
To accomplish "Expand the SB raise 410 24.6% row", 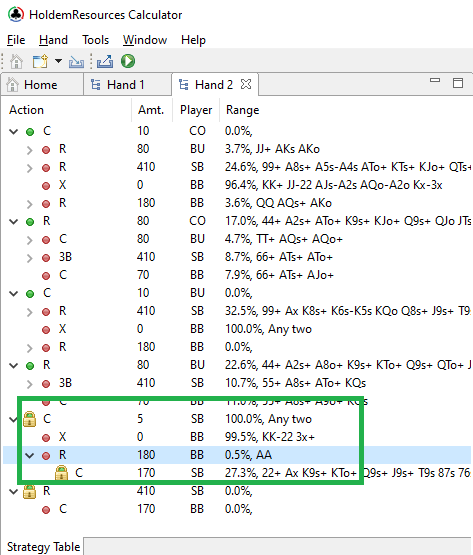I will point(30,168).
